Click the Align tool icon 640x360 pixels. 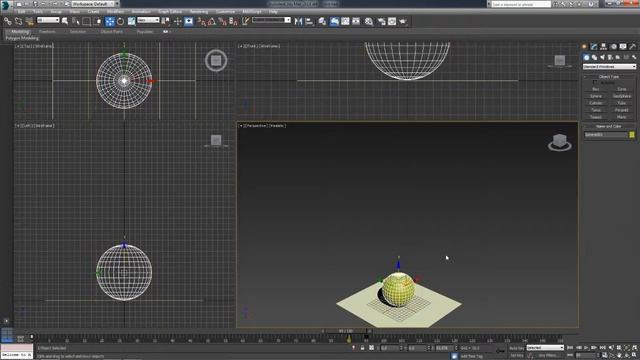pyautogui.click(x=309, y=21)
